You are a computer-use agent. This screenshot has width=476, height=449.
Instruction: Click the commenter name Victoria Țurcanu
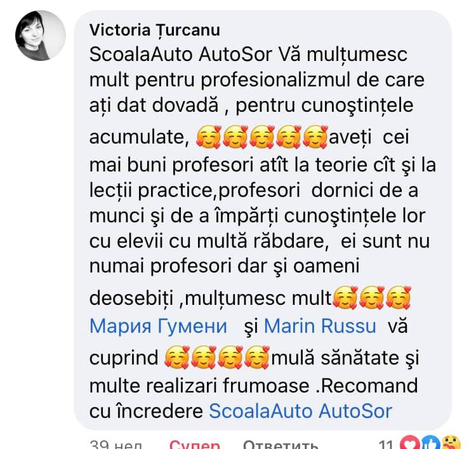pos(155,30)
